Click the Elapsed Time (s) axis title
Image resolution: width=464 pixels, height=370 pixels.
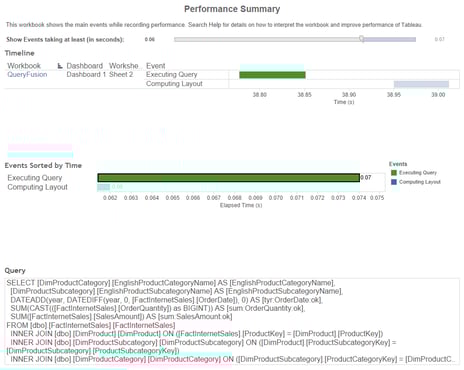(x=241, y=205)
